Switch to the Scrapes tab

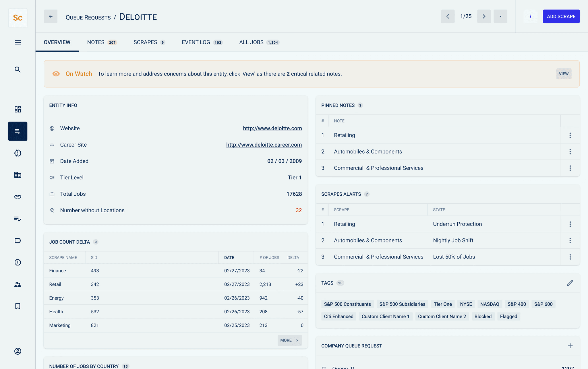pyautogui.click(x=149, y=42)
